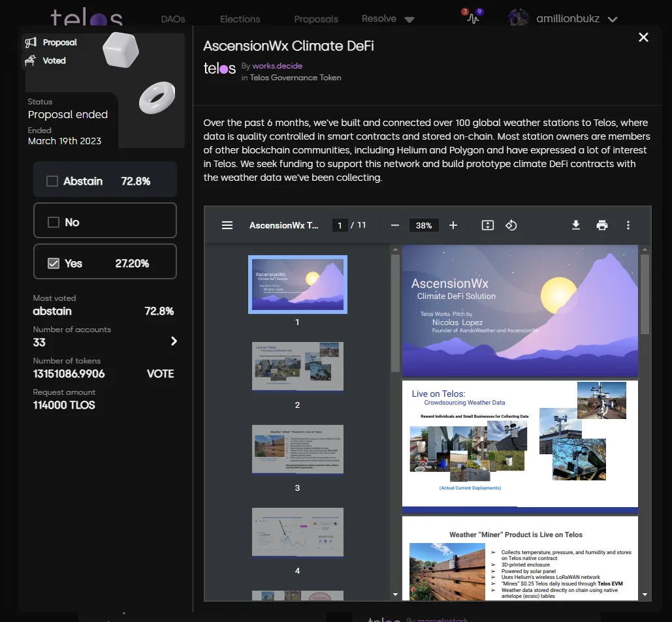Click the March 19th 2023 end date
672x622 pixels.
tap(65, 142)
